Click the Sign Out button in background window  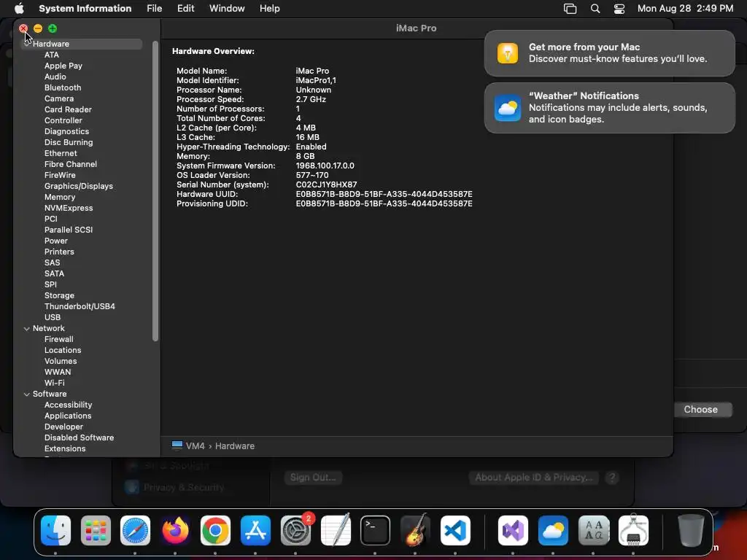coord(313,477)
